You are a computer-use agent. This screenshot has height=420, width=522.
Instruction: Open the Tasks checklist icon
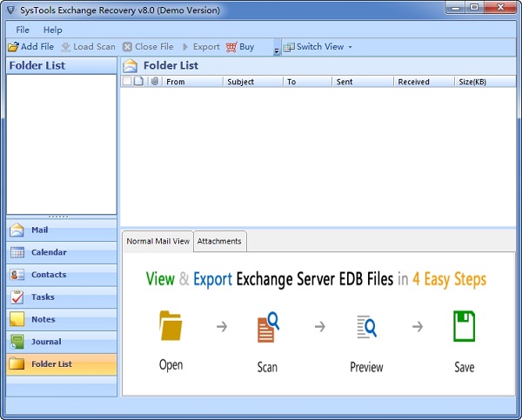coord(17,297)
